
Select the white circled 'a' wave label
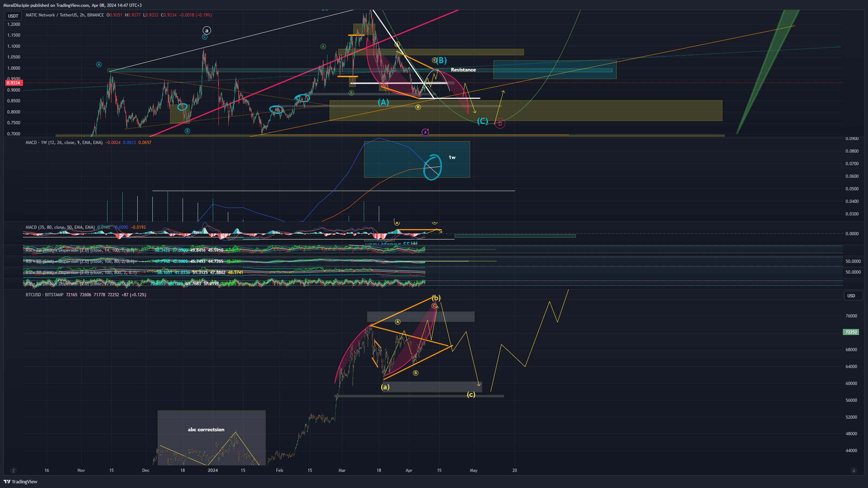pos(207,31)
